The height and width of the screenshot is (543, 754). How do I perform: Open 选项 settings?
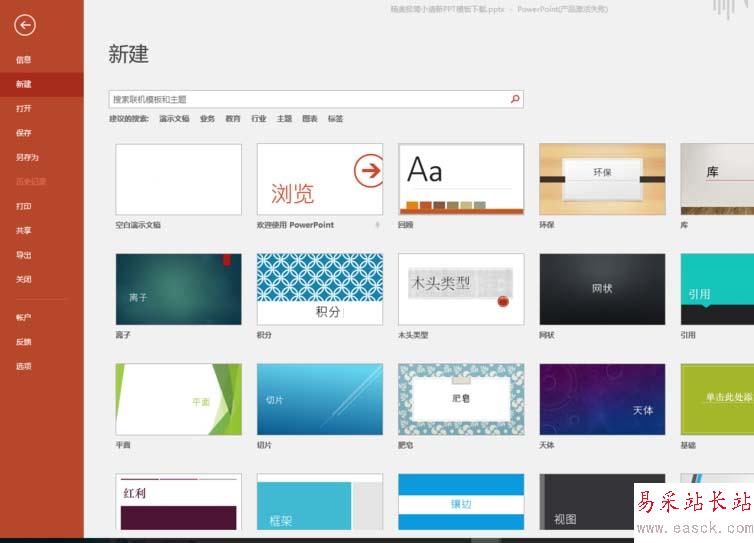coord(24,366)
